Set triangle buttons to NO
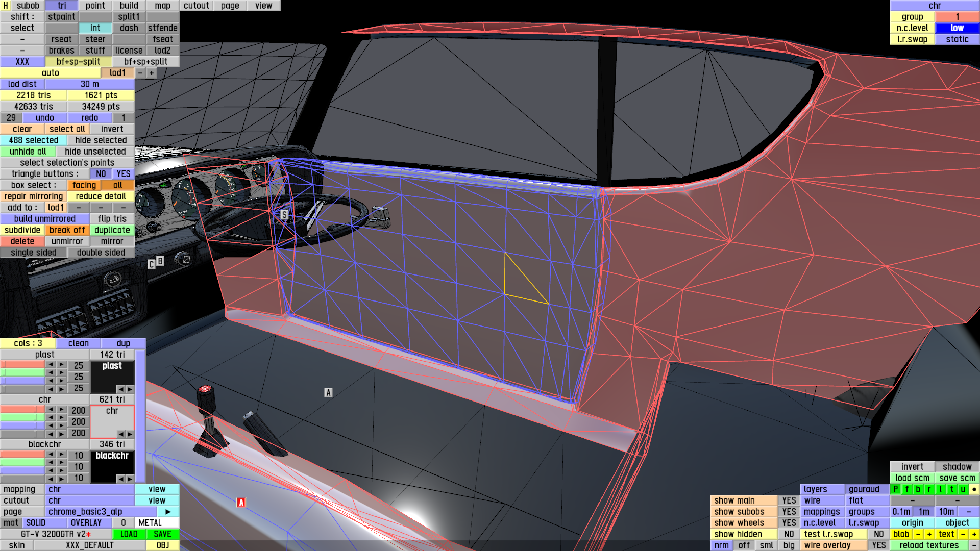Image resolution: width=980 pixels, height=551 pixels. (x=101, y=174)
